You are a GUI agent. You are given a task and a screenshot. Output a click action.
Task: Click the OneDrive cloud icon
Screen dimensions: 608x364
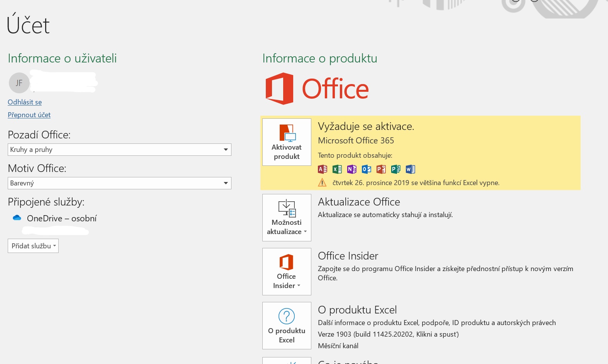[x=17, y=218]
